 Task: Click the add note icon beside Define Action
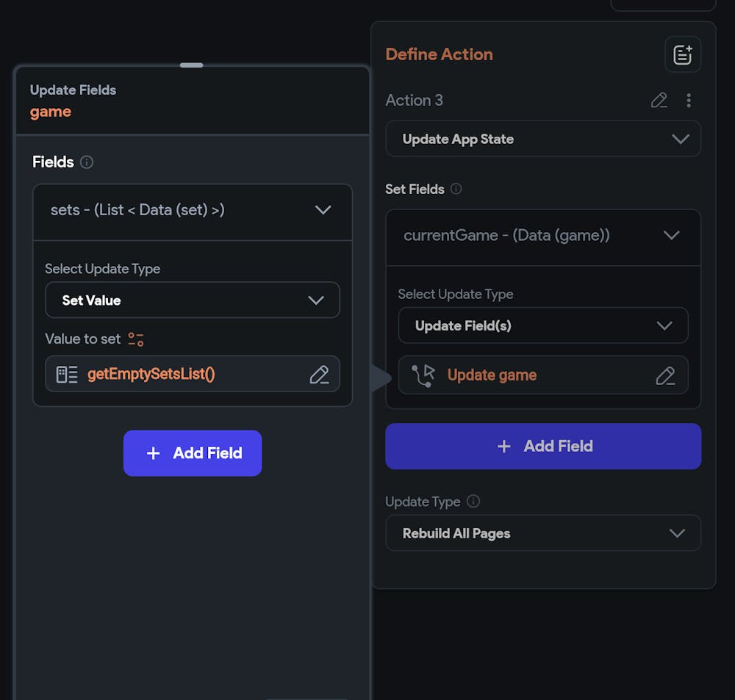click(683, 54)
